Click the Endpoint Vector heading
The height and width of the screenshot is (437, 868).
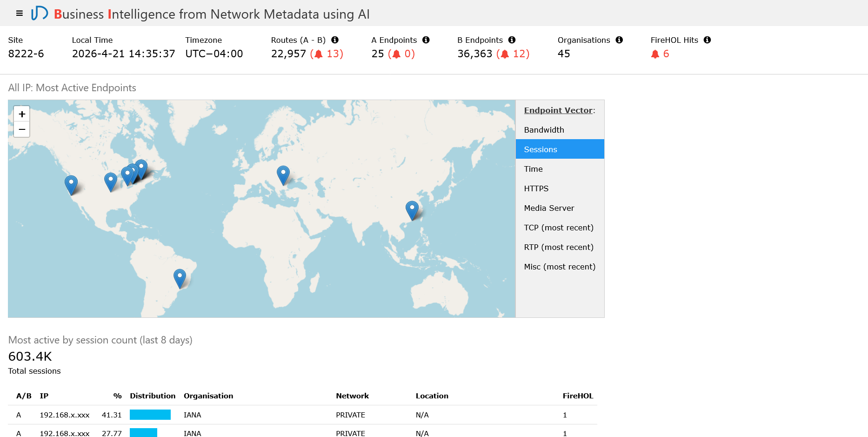559,110
